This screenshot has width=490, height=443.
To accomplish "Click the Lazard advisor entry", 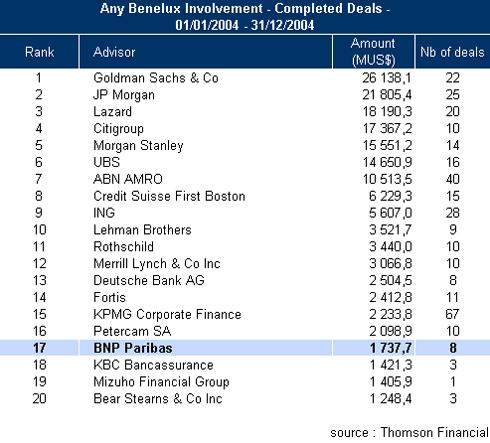I will pyautogui.click(x=112, y=112).
